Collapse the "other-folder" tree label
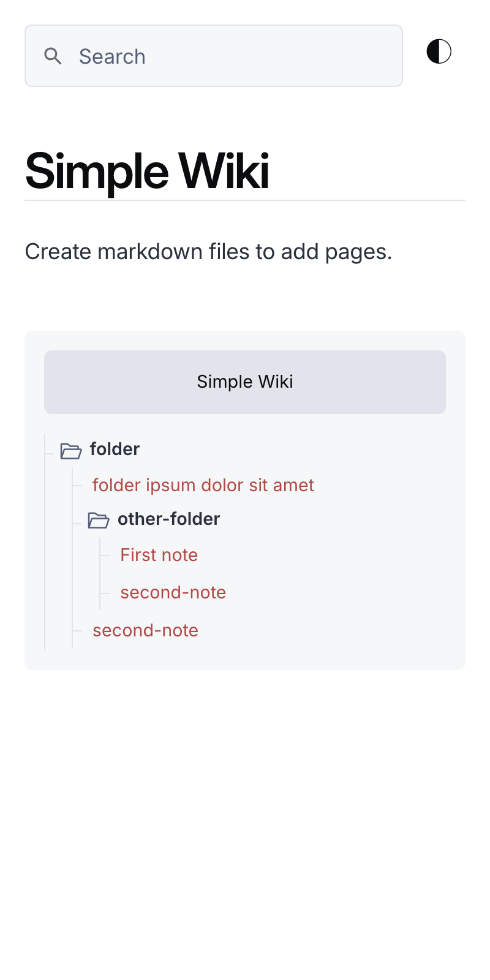 tap(169, 519)
